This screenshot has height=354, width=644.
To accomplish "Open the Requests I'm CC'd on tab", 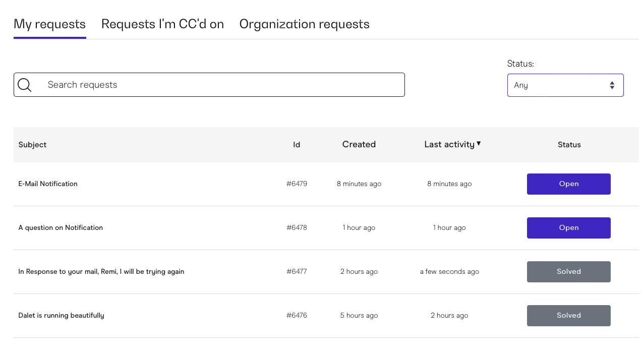I will coord(162,24).
